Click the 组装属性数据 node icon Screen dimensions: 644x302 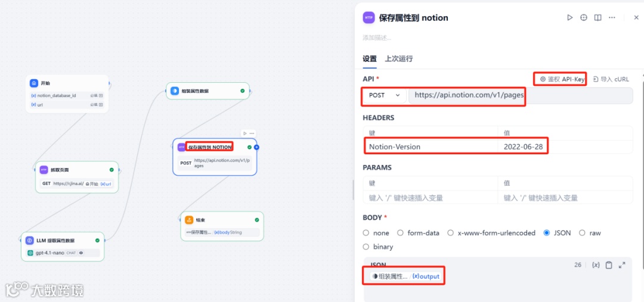coord(175,91)
